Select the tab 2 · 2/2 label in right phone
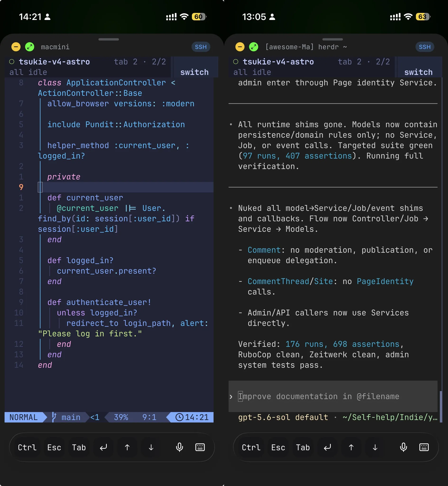448x486 pixels. point(364,62)
